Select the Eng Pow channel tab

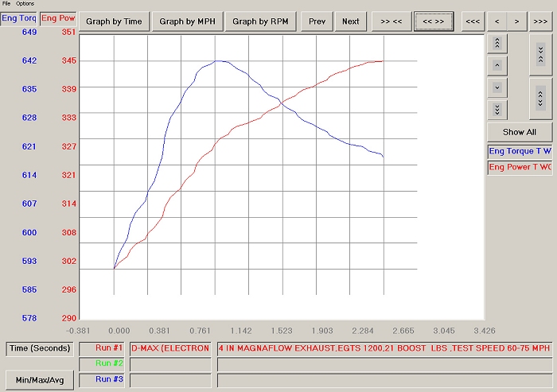tap(58, 18)
